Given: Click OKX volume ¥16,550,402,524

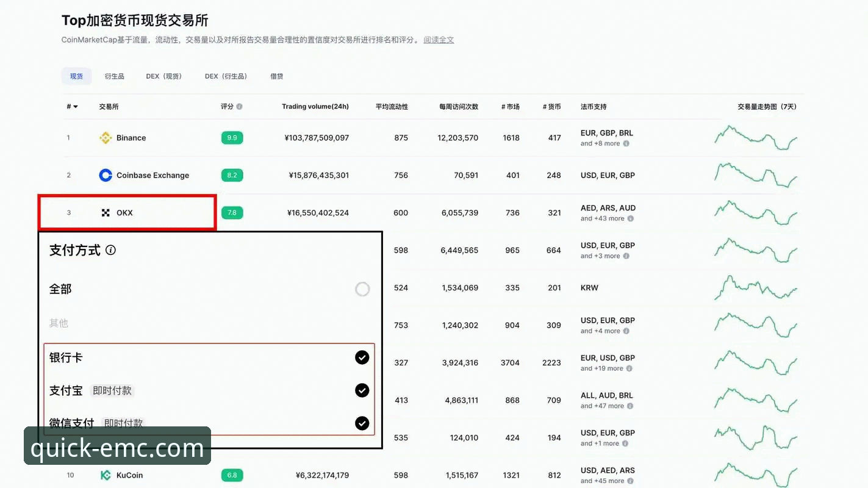Looking at the screenshot, I should click(x=318, y=213).
